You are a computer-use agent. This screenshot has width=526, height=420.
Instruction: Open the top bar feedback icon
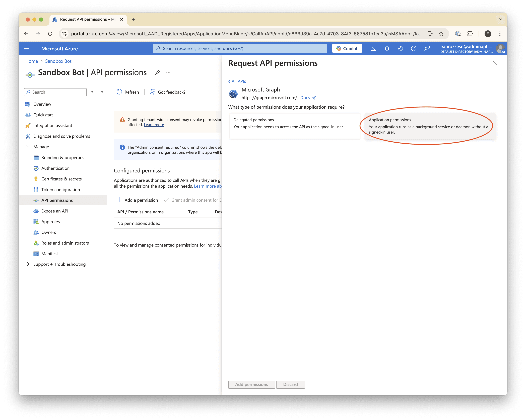point(427,49)
